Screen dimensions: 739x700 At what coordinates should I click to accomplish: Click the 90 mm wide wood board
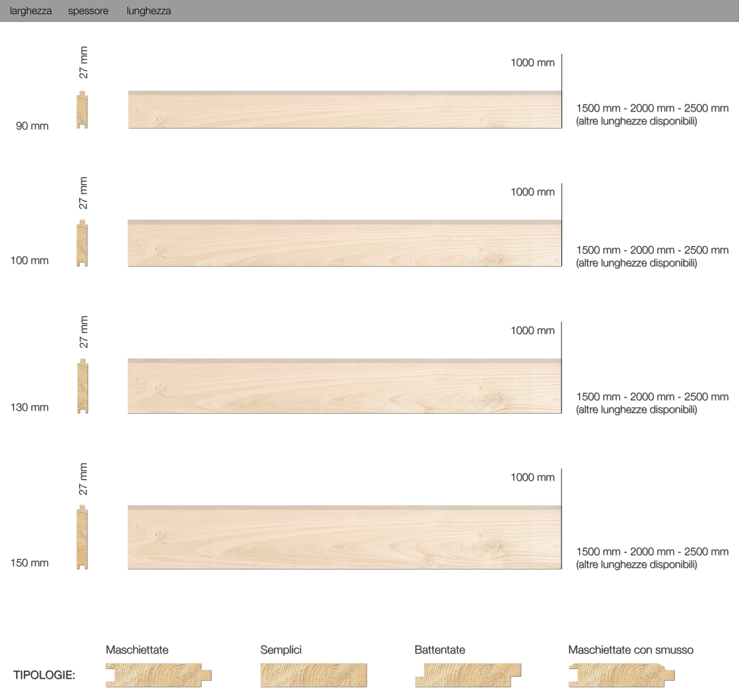tap(345, 109)
